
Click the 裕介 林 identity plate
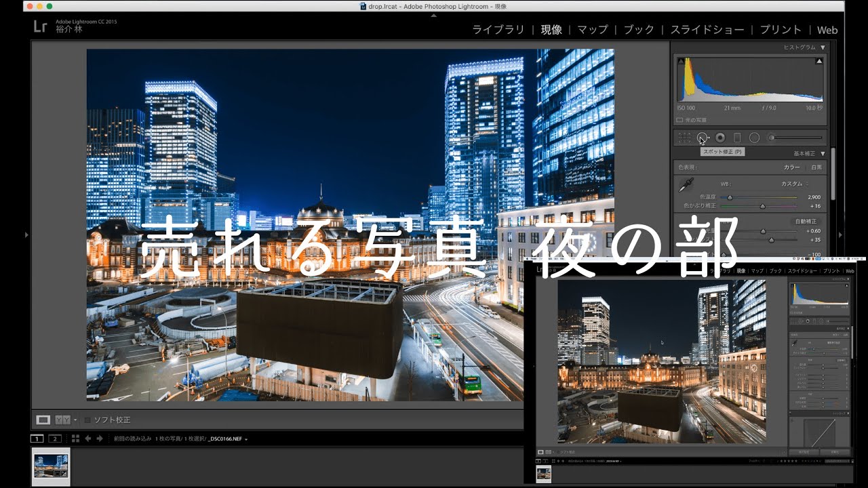68,30
